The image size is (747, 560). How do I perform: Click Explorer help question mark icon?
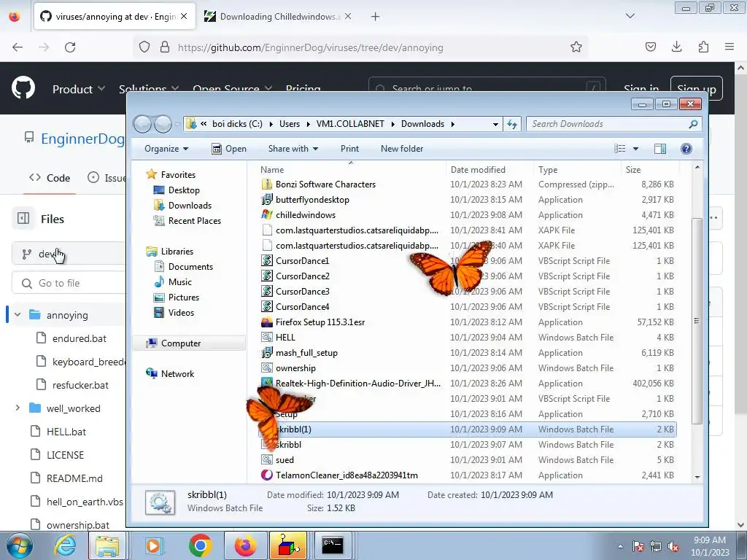[x=686, y=149]
